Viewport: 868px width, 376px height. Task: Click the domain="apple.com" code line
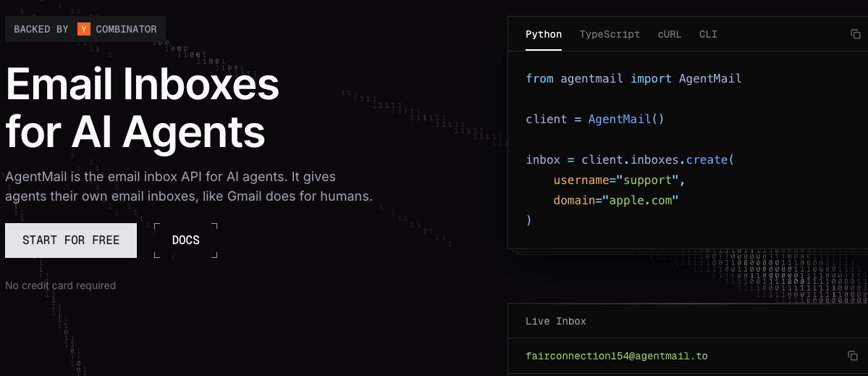click(615, 200)
